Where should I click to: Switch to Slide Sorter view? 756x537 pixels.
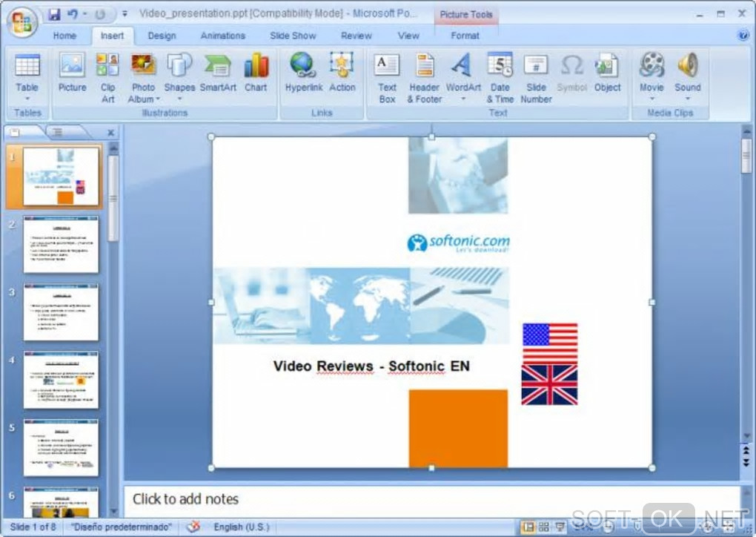click(544, 527)
